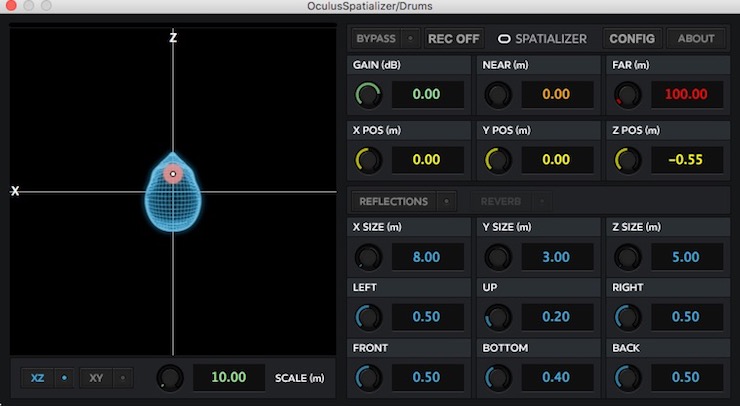Switch to the XY view
This screenshot has width=740, height=406.
(96, 378)
